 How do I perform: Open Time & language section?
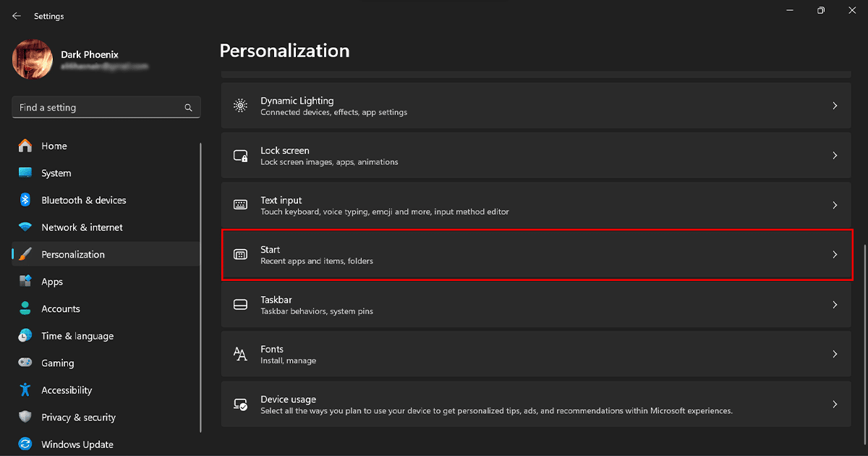coord(77,337)
